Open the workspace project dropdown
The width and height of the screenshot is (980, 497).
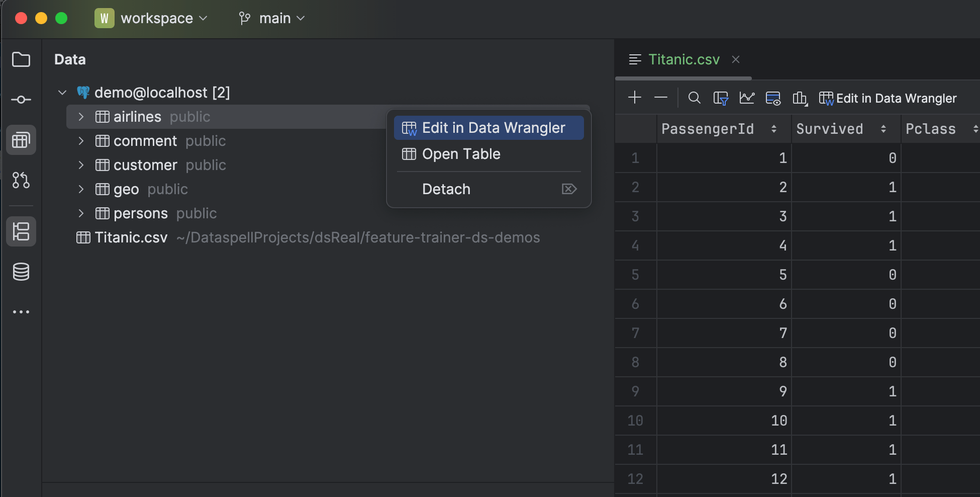[157, 19]
